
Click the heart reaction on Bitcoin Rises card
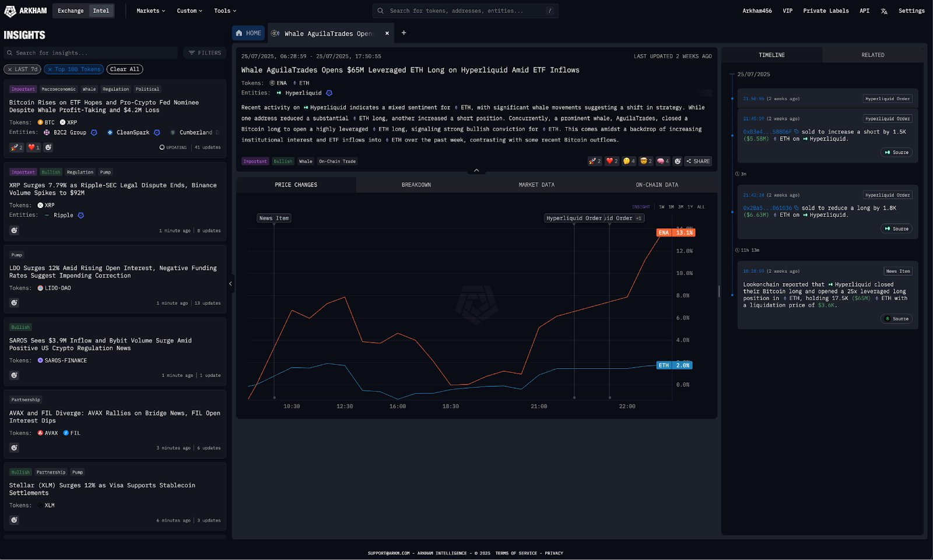(34, 147)
